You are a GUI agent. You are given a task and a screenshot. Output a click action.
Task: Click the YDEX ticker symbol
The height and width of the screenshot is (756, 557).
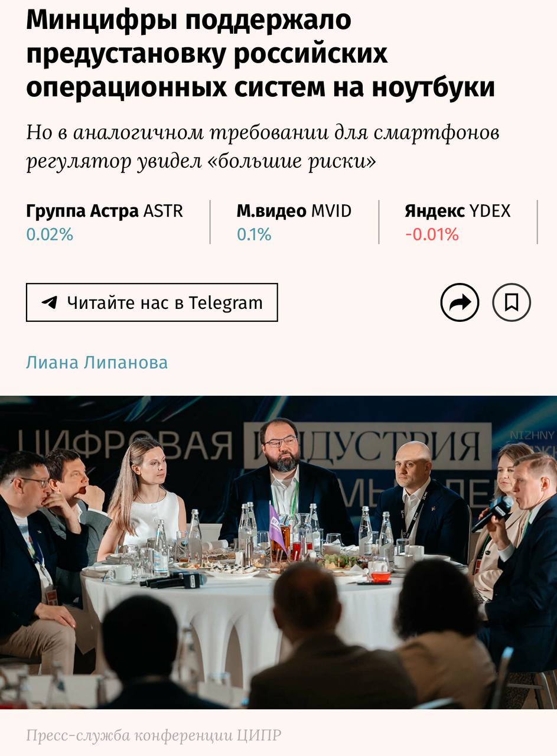[490, 211]
